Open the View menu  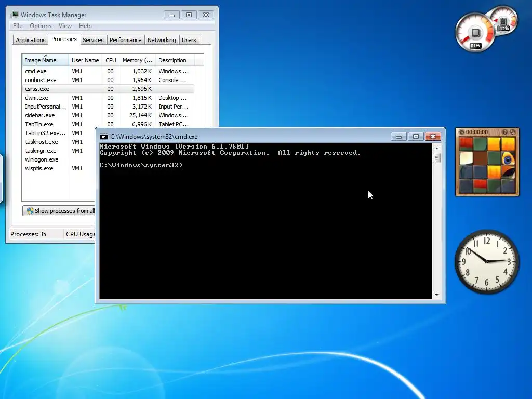[x=65, y=26]
